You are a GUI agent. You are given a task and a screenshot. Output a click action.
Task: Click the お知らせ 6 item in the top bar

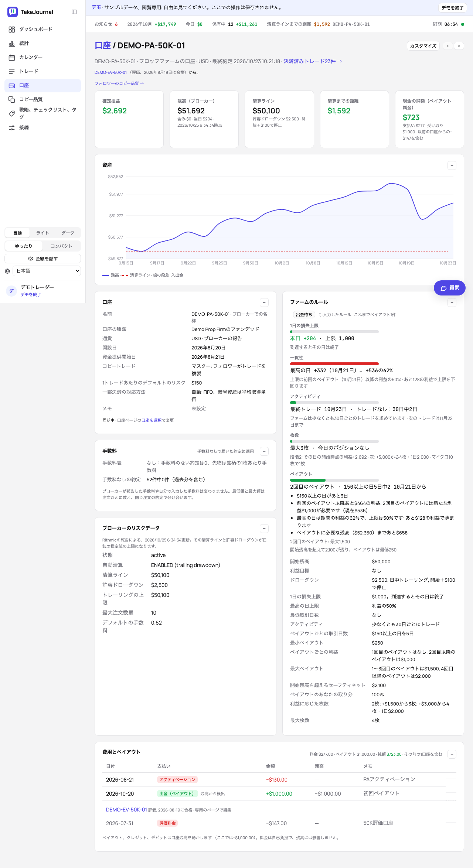tap(106, 24)
